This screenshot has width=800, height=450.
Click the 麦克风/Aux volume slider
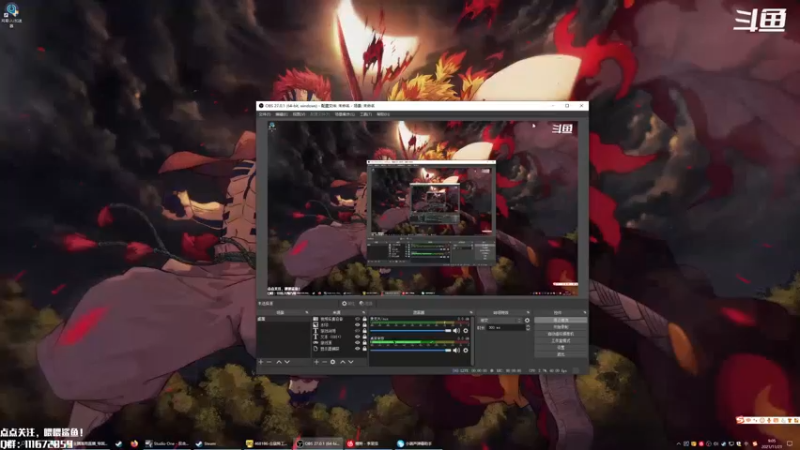411,331
